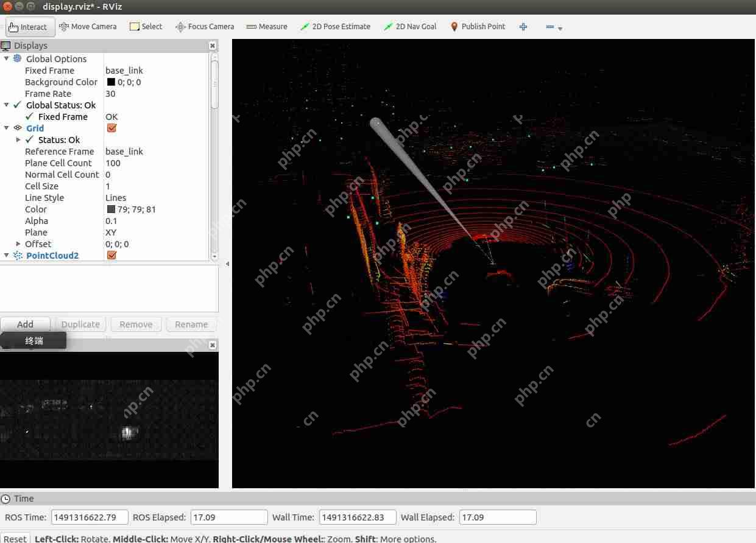Click the blue plus add-tool icon
Viewport: 756px width, 543px height.
[x=523, y=27]
